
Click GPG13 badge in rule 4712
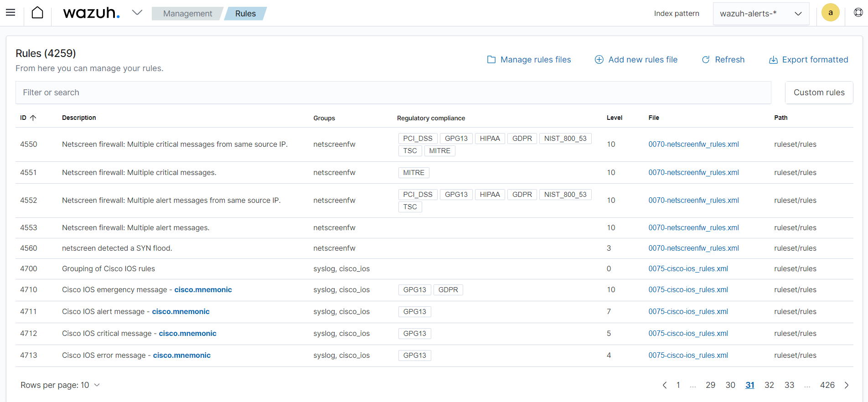(414, 334)
